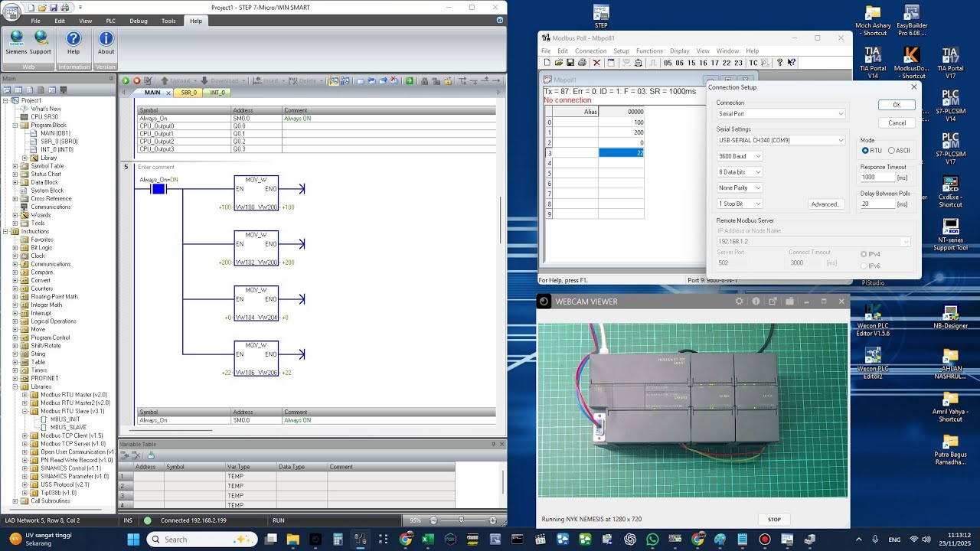Image resolution: width=980 pixels, height=551 pixels.
Task: Click the STEP 7 application logo button
Action: pyautogui.click(x=11, y=11)
